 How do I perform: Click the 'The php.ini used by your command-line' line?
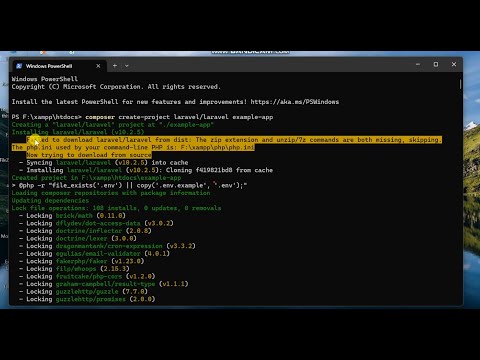[133, 147]
